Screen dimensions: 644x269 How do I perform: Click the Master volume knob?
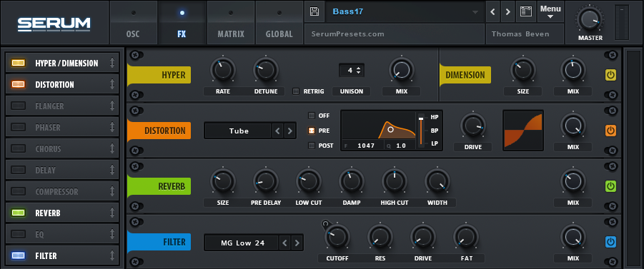point(590,19)
